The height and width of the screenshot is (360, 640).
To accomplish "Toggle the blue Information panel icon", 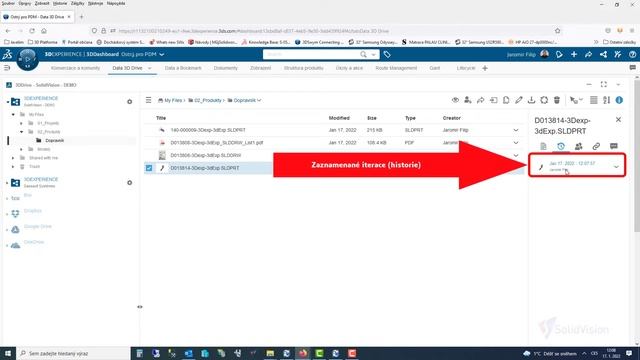I will pyautogui.click(x=619, y=100).
